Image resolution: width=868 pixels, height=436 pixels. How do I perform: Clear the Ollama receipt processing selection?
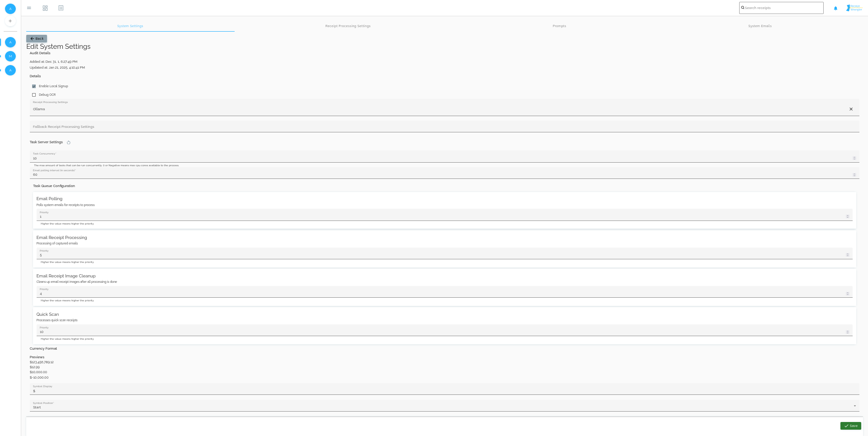[851, 109]
